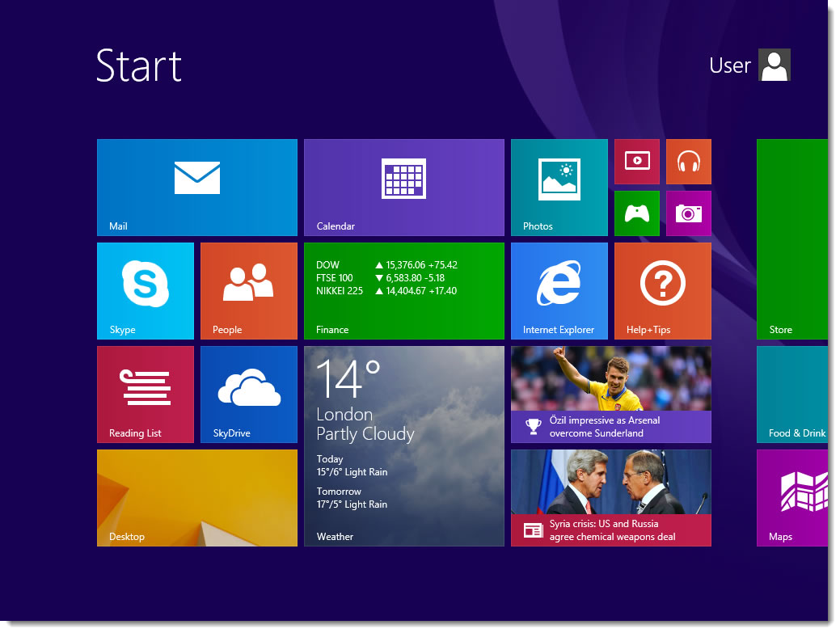The height and width of the screenshot is (633, 840).
Task: Open the Reading List tile
Action: click(x=146, y=395)
